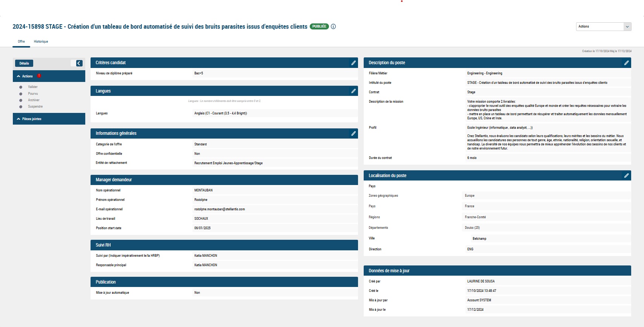Click the Détails button
The image size is (644, 327).
pyautogui.click(x=24, y=63)
